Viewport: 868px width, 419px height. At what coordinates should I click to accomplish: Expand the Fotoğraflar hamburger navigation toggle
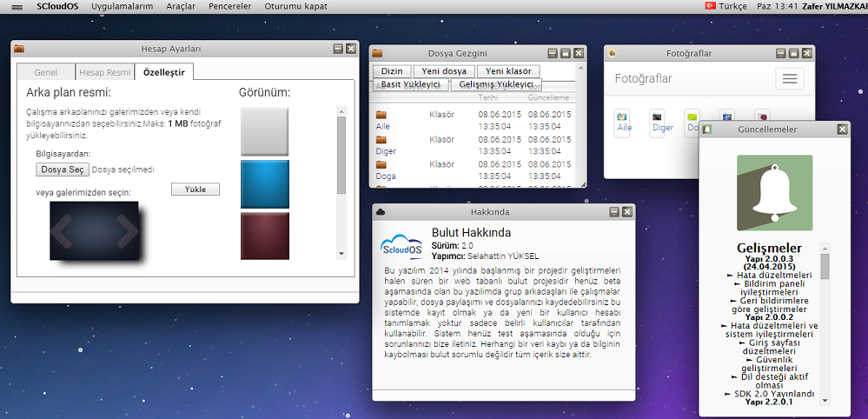(x=789, y=79)
